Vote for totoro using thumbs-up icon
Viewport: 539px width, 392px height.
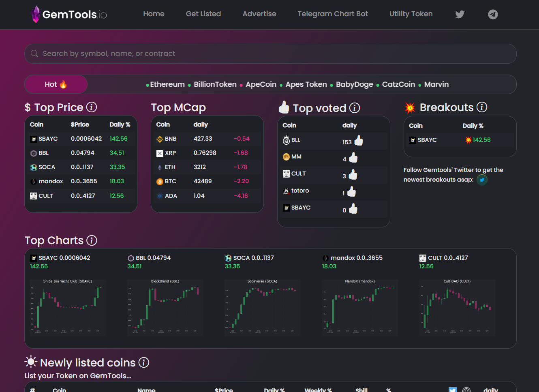pyautogui.click(x=351, y=192)
